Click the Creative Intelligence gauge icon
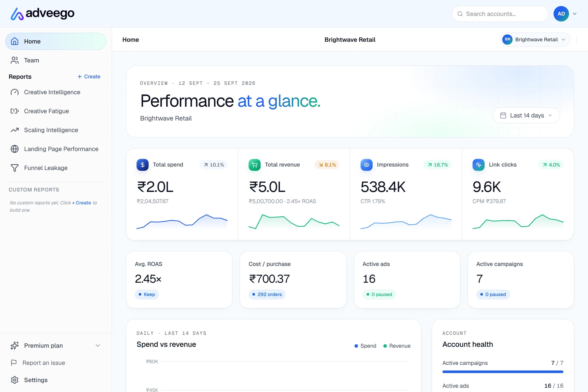588x392 pixels. tap(14, 92)
